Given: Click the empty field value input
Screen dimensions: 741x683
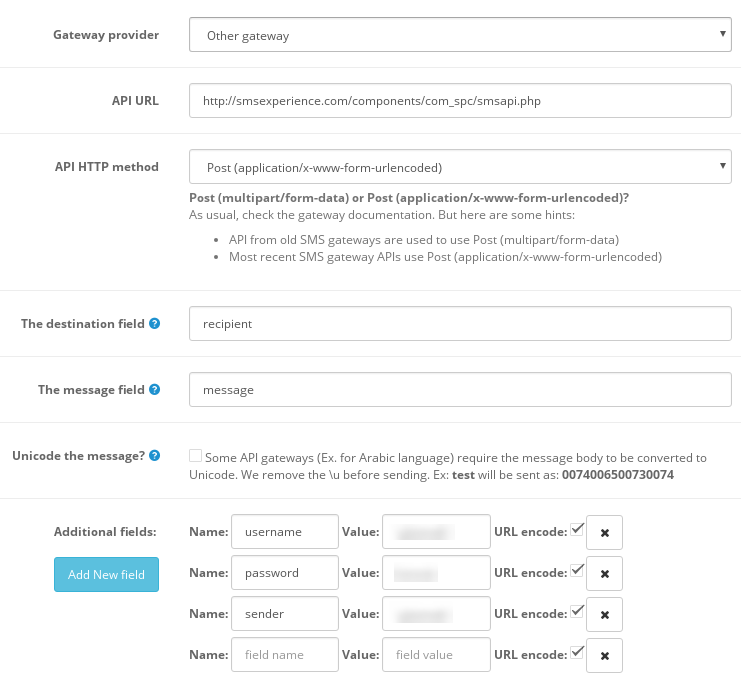Looking at the screenshot, I should [x=436, y=656].
